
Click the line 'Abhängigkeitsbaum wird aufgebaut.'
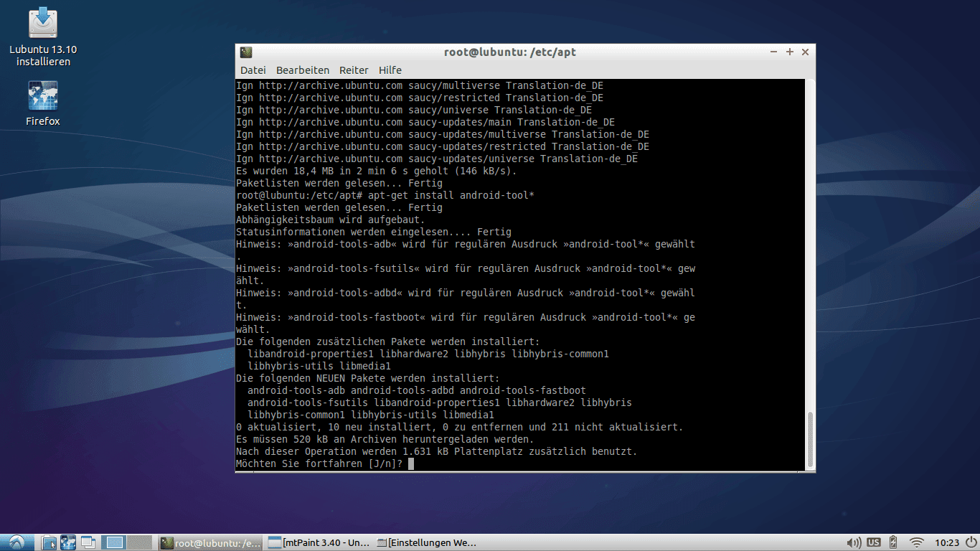[331, 220]
